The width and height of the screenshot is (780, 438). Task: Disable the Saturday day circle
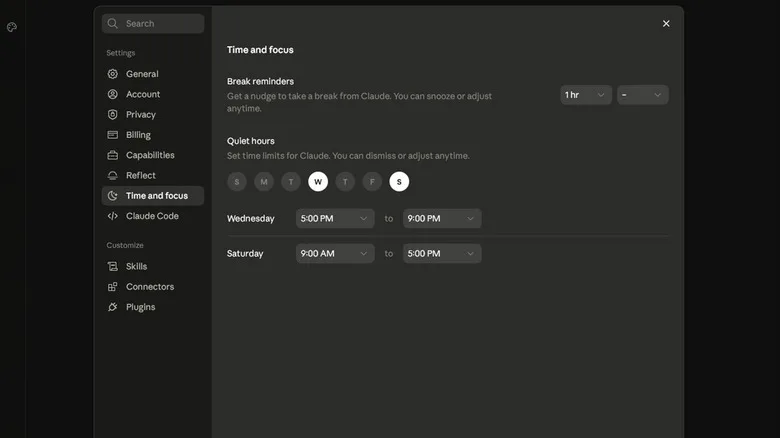click(399, 182)
